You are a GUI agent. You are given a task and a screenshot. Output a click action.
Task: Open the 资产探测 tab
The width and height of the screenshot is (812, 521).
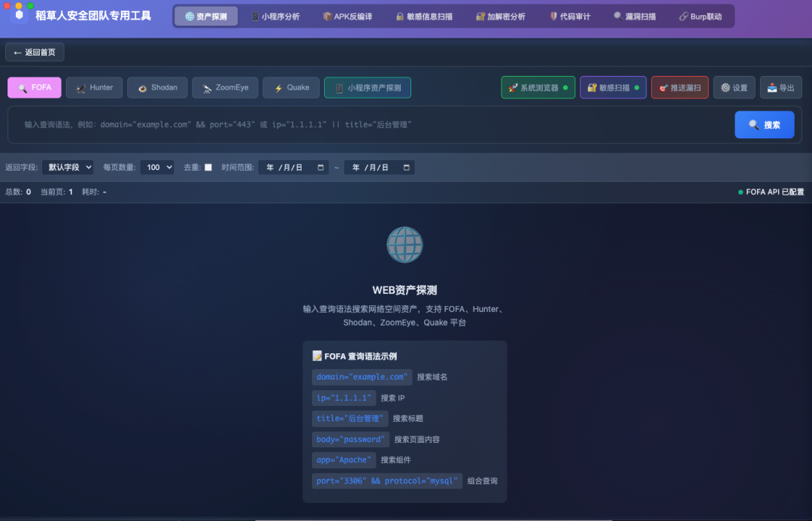(206, 16)
